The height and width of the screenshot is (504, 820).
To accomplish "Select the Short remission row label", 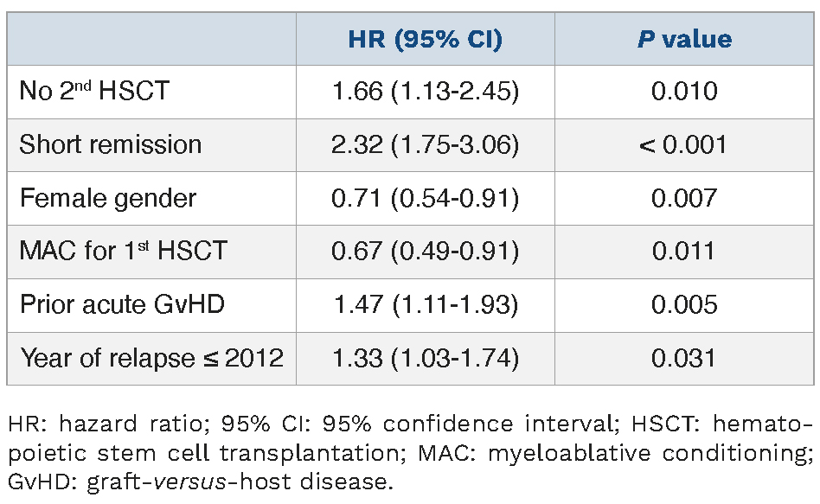I will tap(110, 144).
